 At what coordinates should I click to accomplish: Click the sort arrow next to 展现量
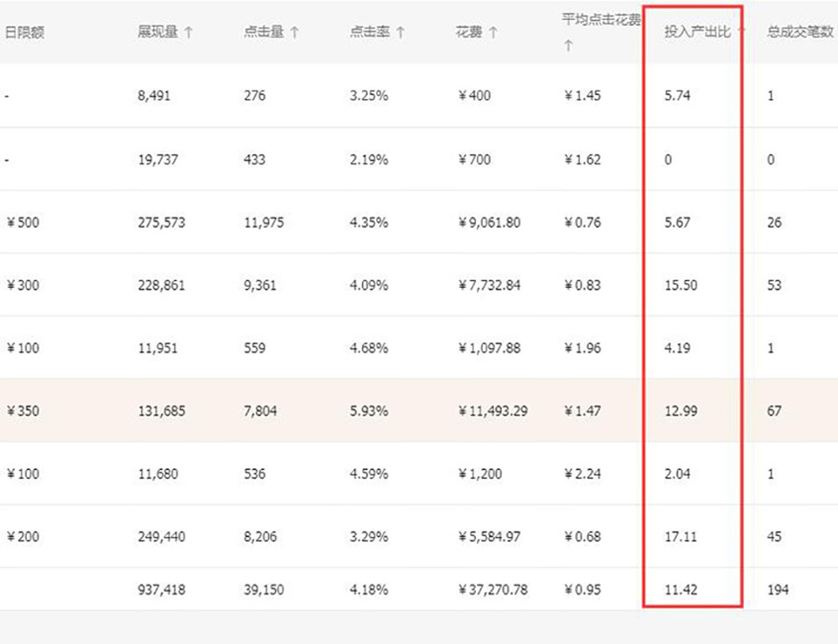pos(189,33)
